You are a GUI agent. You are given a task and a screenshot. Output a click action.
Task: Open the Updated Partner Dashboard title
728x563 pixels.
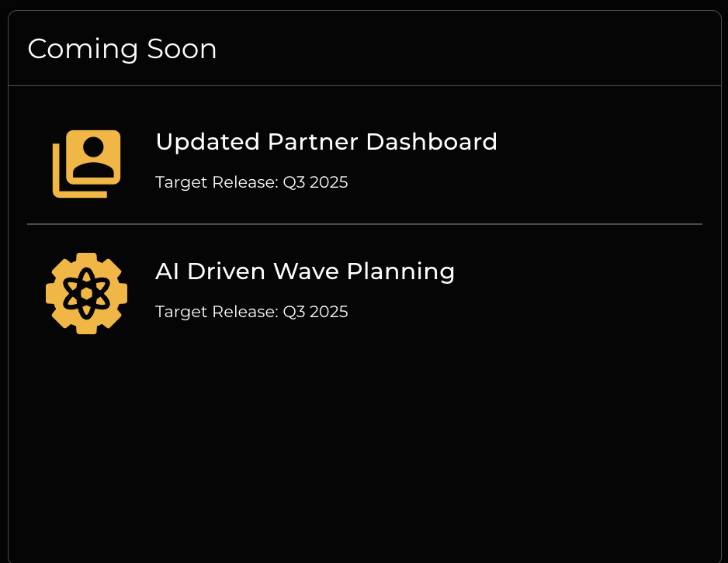tap(326, 142)
